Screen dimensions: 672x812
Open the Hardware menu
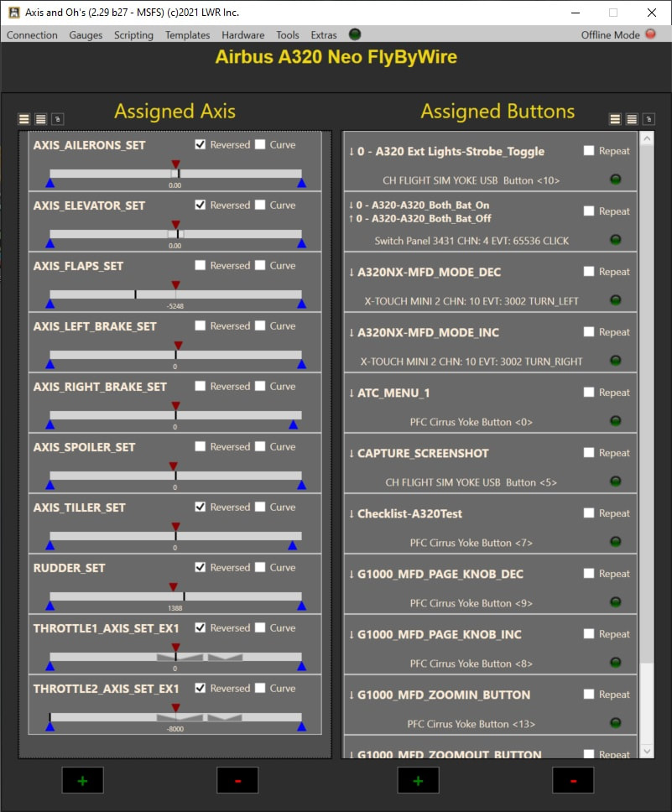[242, 35]
